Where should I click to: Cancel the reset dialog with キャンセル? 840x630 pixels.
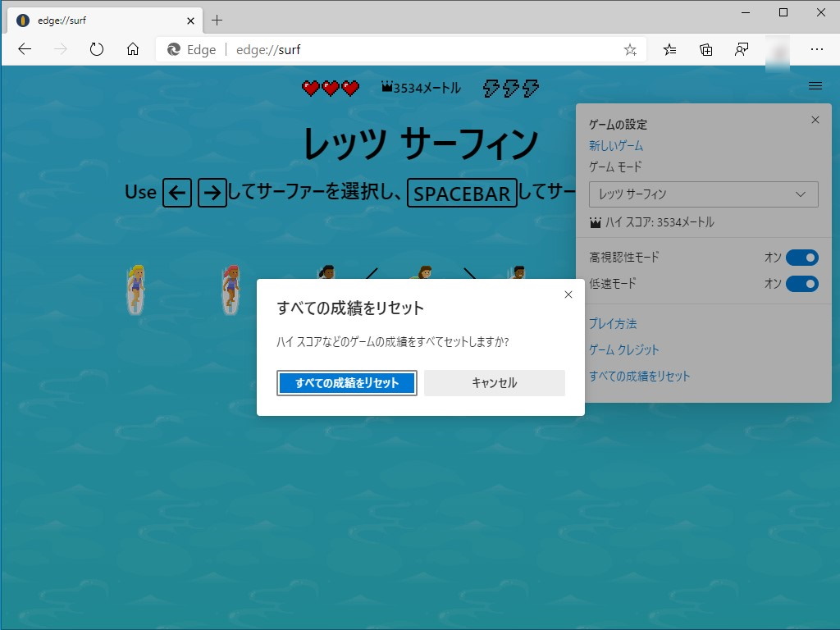pyautogui.click(x=493, y=382)
